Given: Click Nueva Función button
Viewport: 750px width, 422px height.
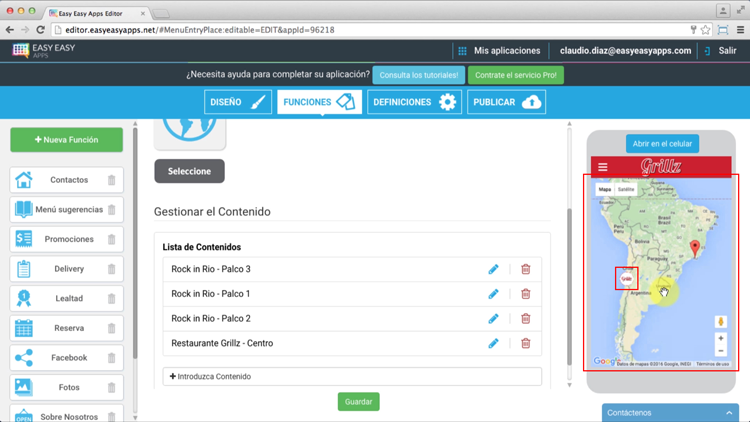Looking at the screenshot, I should pyautogui.click(x=67, y=140).
